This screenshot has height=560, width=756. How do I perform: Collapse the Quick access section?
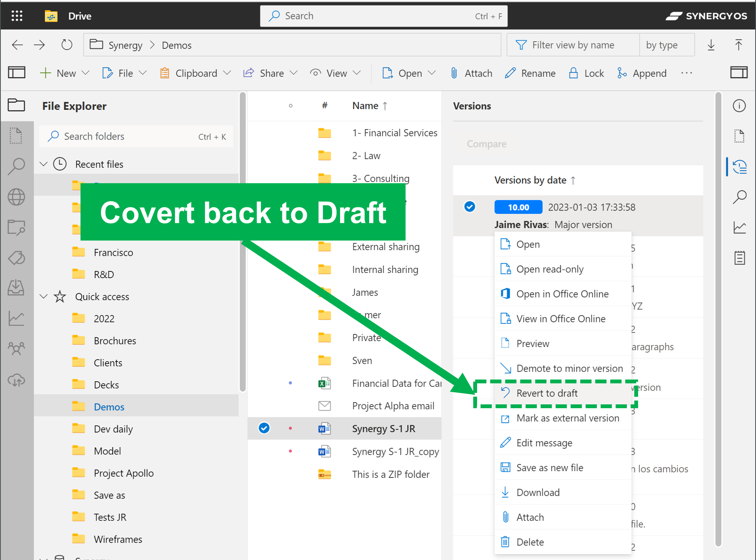click(x=43, y=296)
